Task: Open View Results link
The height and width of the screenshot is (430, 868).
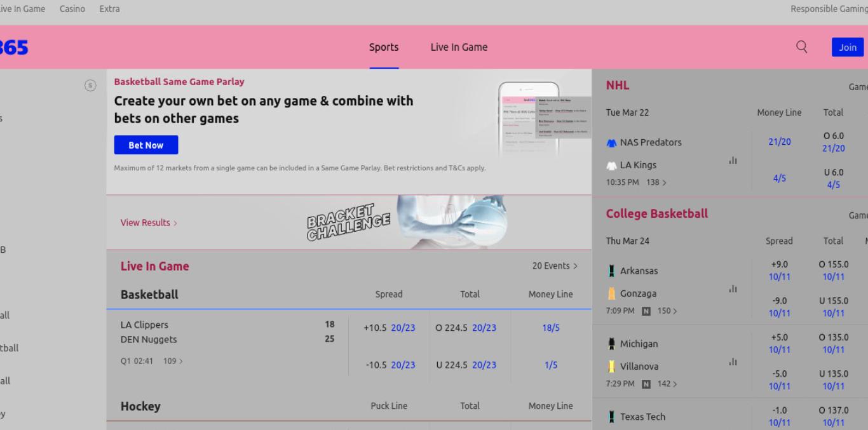Action: tap(149, 223)
